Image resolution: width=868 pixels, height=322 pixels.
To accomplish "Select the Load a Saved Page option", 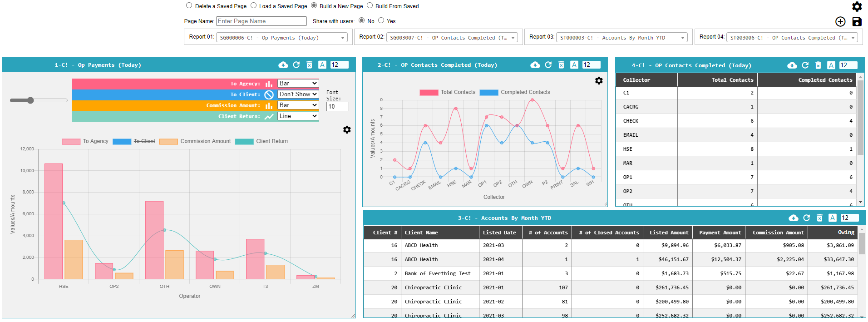I will (x=253, y=5).
